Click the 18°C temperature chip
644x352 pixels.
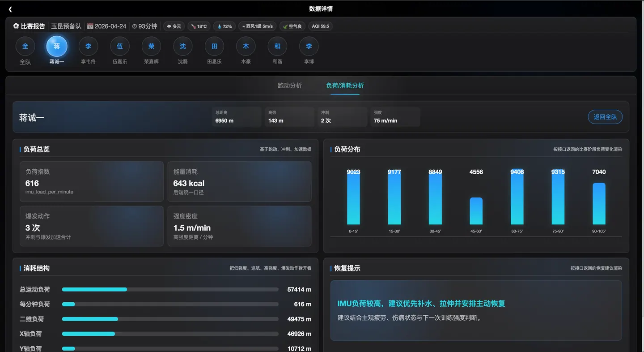[x=199, y=26]
